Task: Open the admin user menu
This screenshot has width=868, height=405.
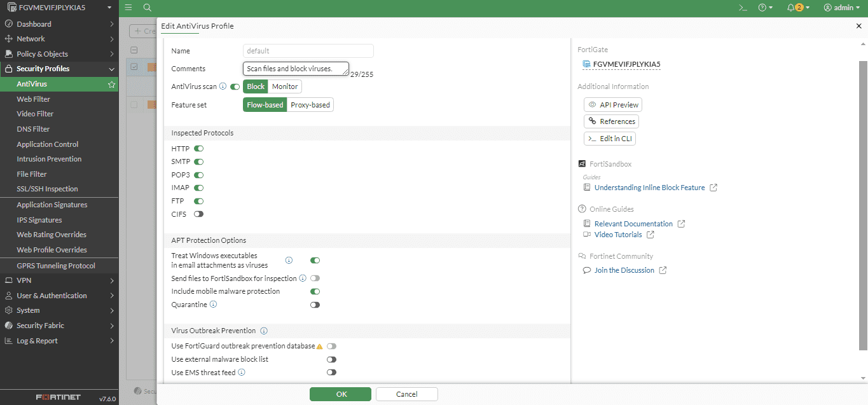Action: pyautogui.click(x=843, y=8)
